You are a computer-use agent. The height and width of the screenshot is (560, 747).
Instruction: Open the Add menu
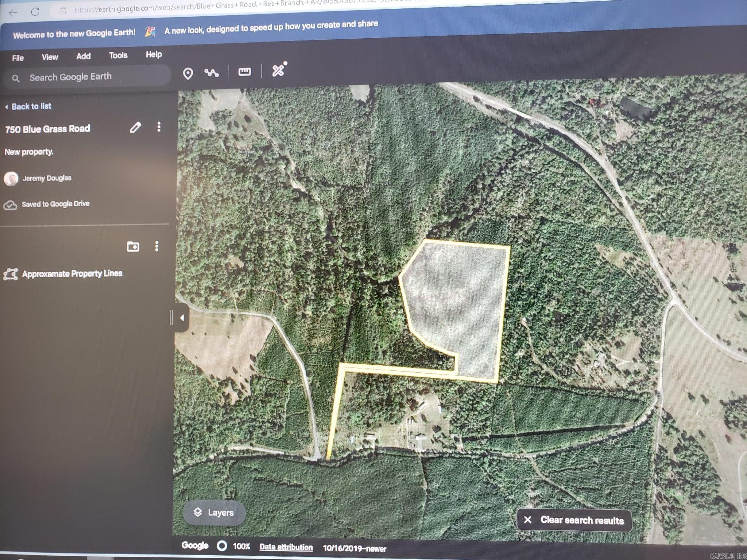point(84,56)
